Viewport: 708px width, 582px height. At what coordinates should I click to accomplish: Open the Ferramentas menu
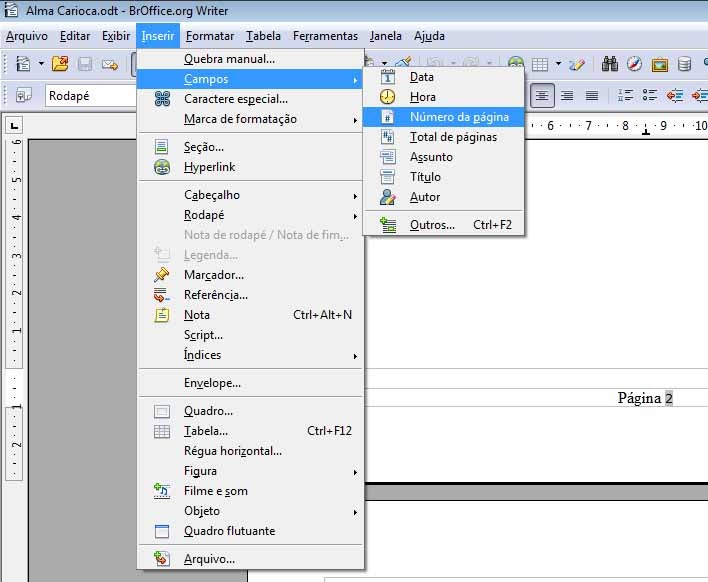point(325,36)
